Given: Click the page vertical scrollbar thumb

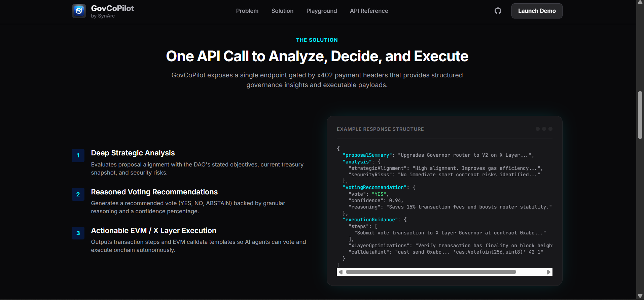Looking at the screenshot, I should (x=640, y=115).
